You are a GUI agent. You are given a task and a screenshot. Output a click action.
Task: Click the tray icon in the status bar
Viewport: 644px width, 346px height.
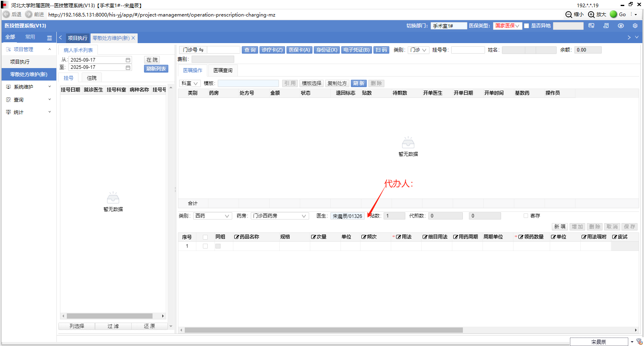pos(640,342)
